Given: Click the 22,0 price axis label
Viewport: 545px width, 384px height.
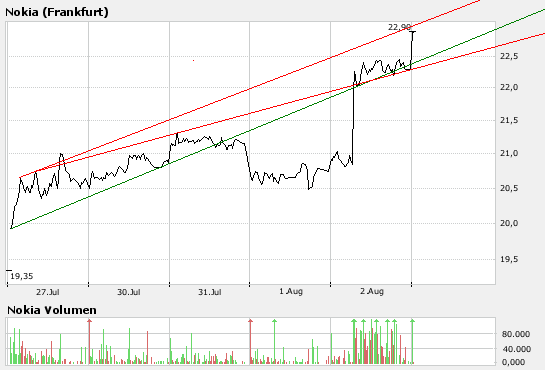Looking at the screenshot, I should point(509,87).
